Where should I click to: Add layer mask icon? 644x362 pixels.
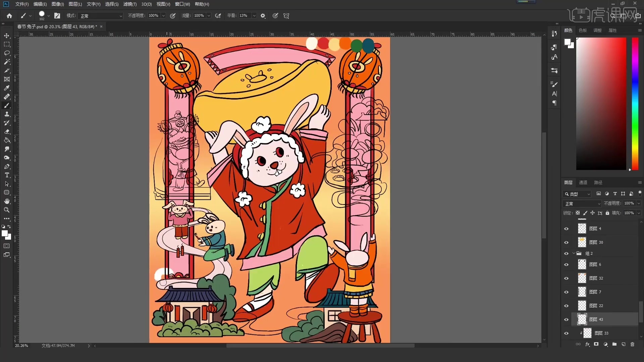pyautogui.click(x=596, y=344)
